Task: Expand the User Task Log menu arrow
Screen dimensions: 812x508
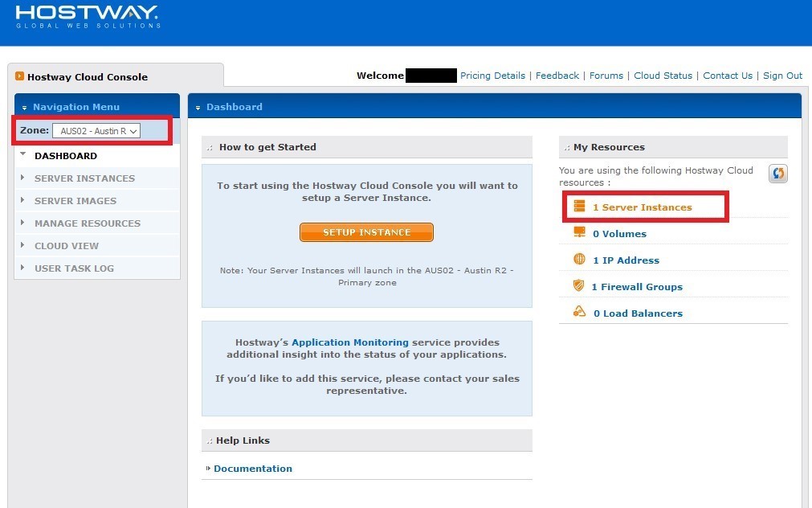Action: click(x=22, y=268)
